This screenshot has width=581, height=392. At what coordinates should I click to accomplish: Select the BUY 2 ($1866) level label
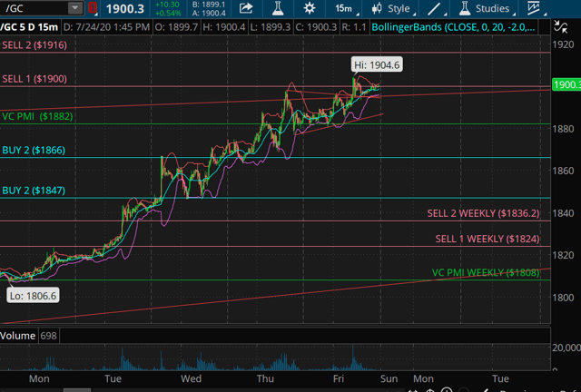pos(34,150)
